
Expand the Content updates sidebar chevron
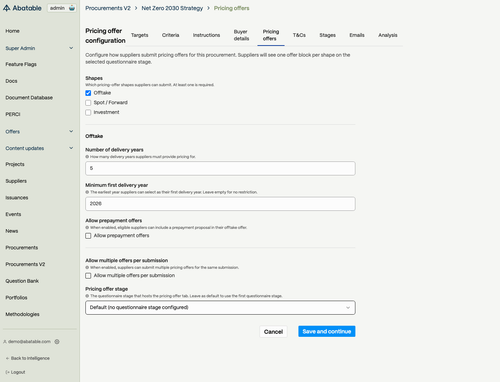coord(71,148)
